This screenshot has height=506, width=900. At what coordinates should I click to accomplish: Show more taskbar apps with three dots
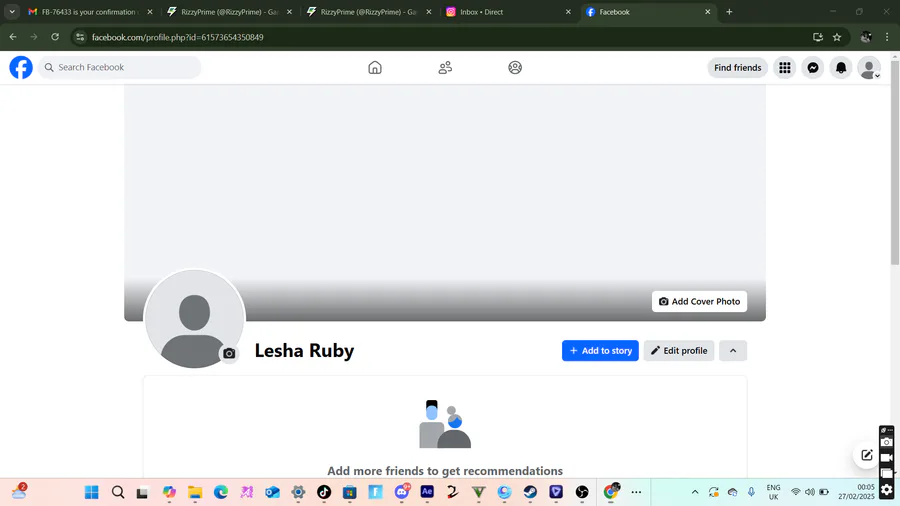pos(637,492)
